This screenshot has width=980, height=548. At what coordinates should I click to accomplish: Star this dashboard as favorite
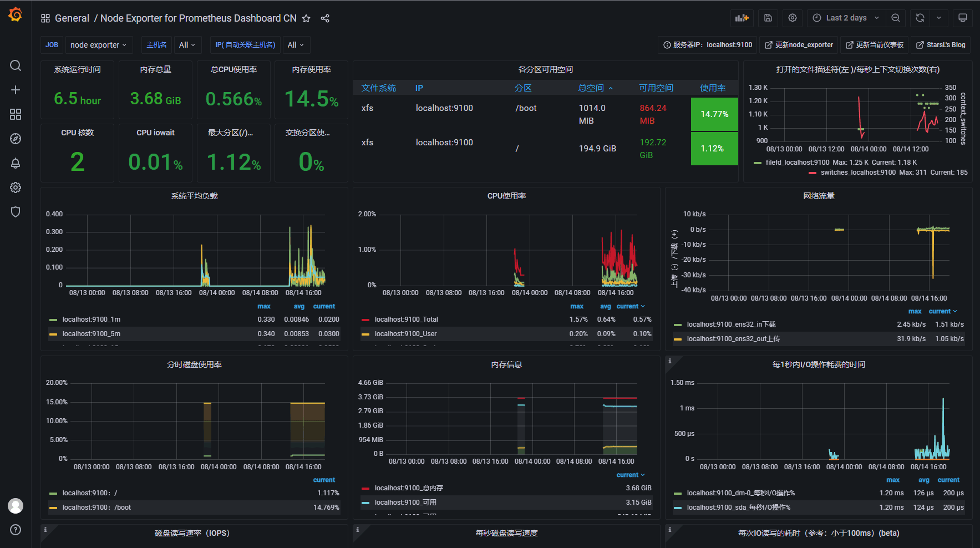coord(306,18)
